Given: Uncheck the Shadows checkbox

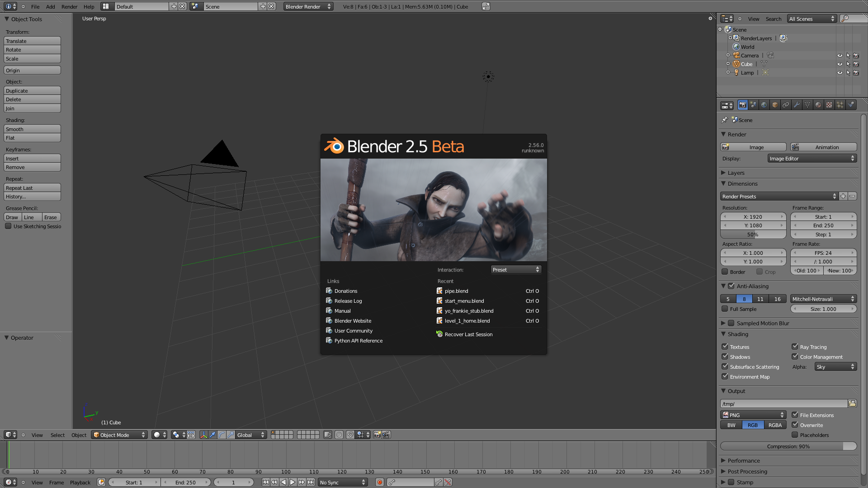Looking at the screenshot, I should pyautogui.click(x=725, y=357).
